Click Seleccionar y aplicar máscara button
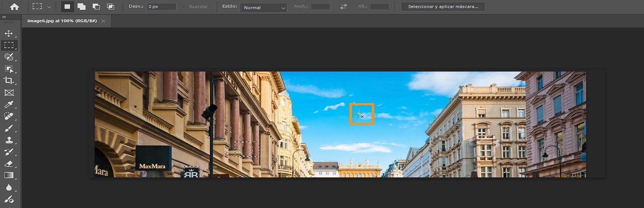 point(443,7)
